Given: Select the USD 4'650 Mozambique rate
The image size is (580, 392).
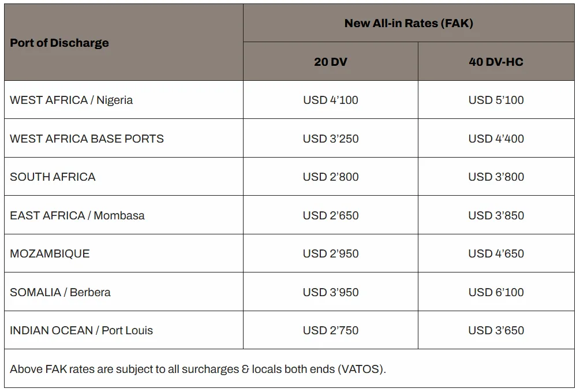Looking at the screenshot, I should click(x=496, y=253).
